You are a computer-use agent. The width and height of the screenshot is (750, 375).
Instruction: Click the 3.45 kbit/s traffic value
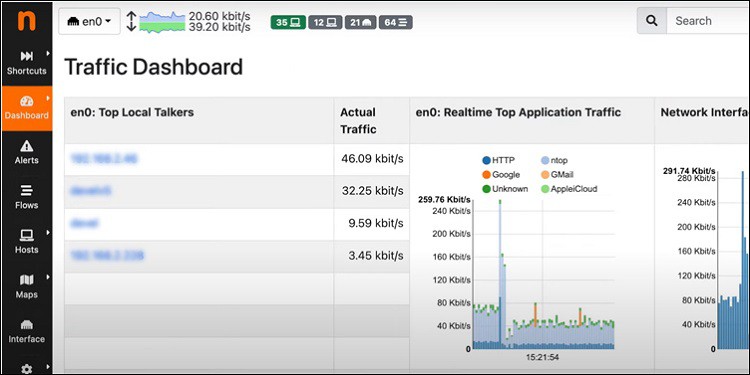[x=376, y=255]
